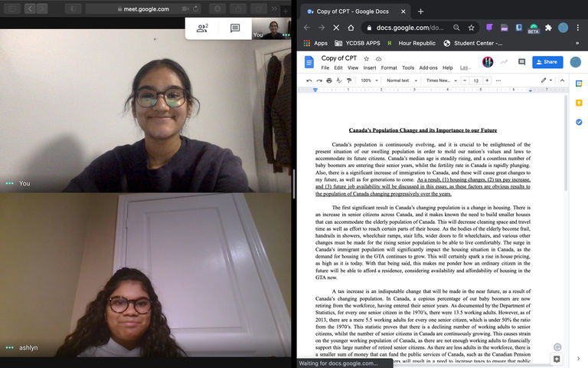This screenshot has height=368, width=588.
Task: Increase the font size
Action: pos(487,80)
